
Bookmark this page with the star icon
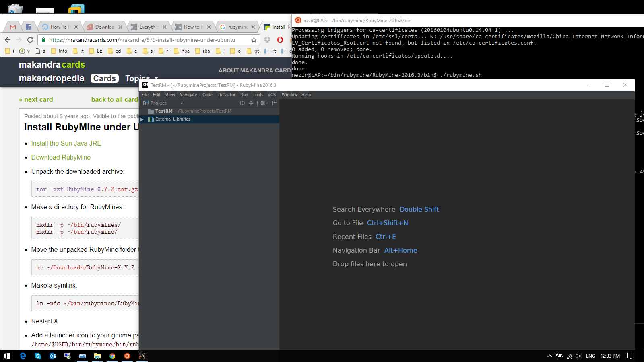[x=254, y=40]
